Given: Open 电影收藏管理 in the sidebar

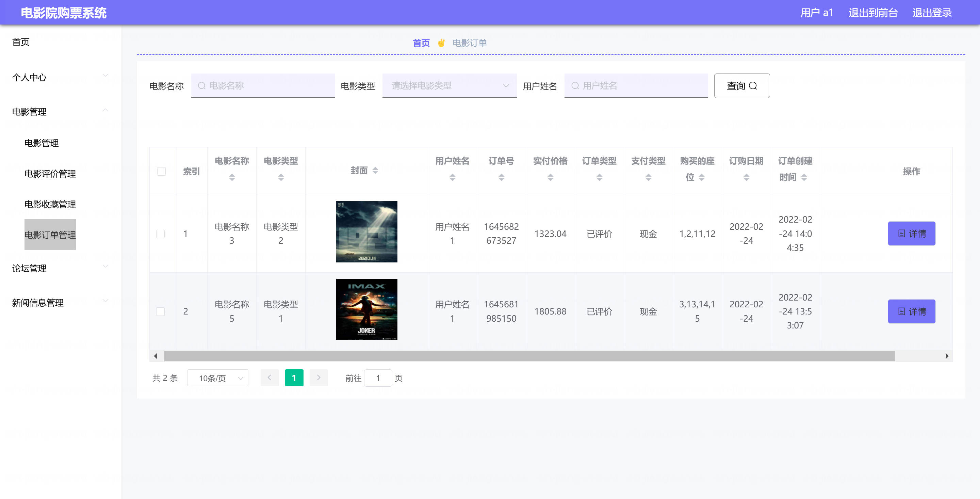Looking at the screenshot, I should 50,204.
